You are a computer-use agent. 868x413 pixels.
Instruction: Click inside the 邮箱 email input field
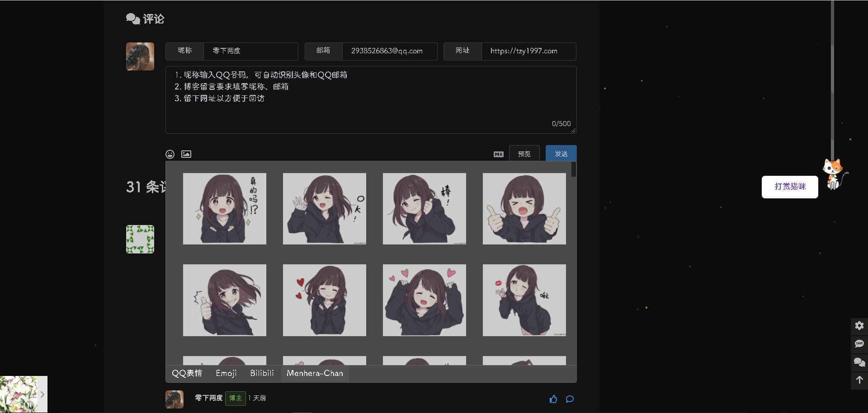click(390, 51)
